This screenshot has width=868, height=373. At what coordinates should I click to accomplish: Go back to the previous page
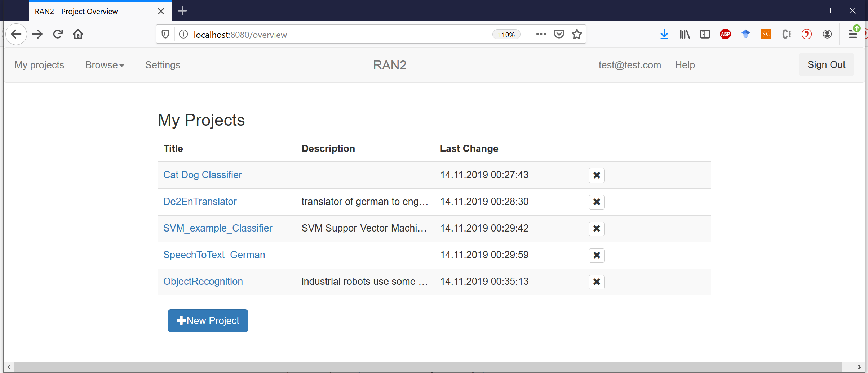coord(16,34)
